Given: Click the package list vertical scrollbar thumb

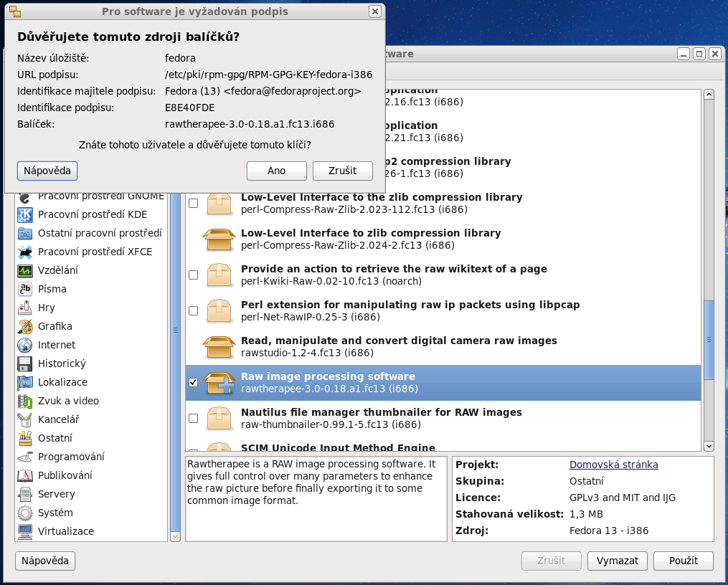Looking at the screenshot, I should click(709, 340).
